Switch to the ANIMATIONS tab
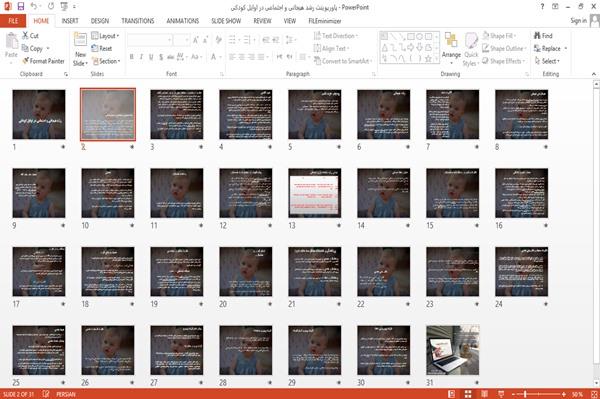This screenshot has height=399, width=600. (x=183, y=21)
